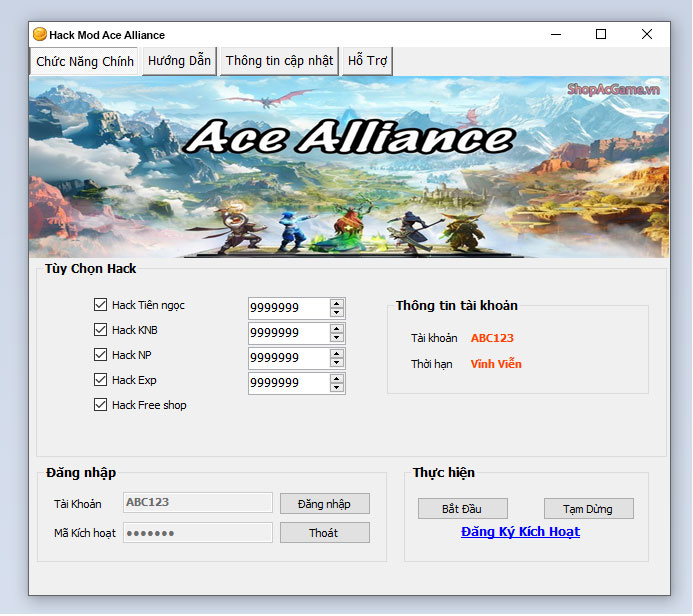The image size is (693, 616).
Task: Toggle the Hack KNB checkbox
Action: [100, 330]
